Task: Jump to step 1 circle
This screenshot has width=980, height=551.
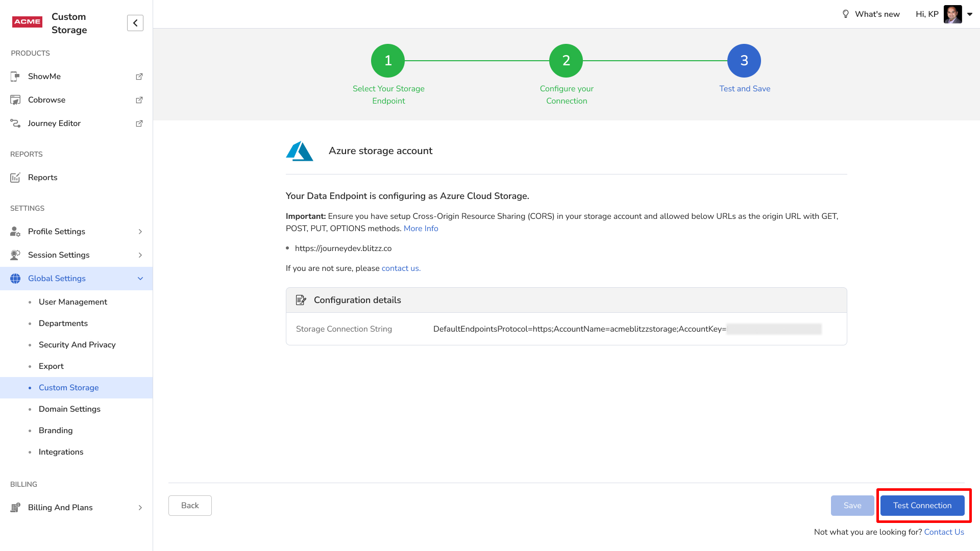Action: pyautogui.click(x=388, y=61)
